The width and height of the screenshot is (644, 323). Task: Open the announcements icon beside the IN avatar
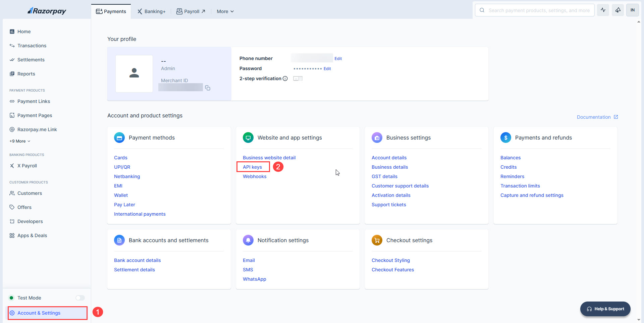pos(618,10)
